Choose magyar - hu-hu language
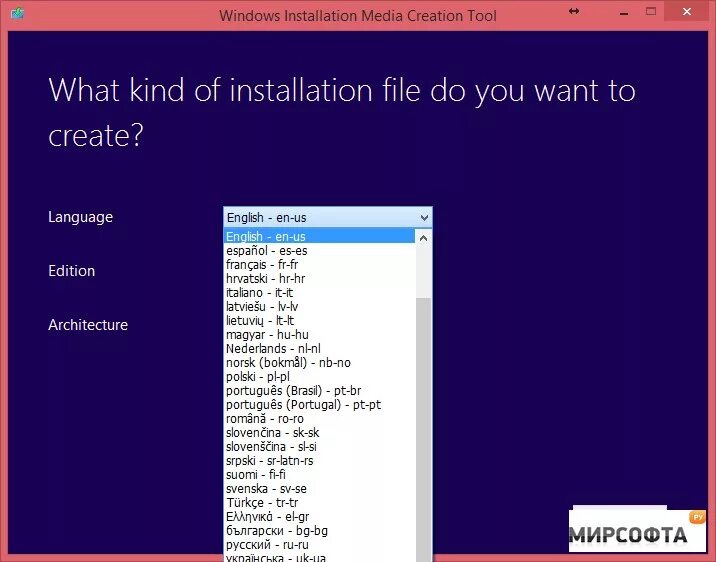The height and width of the screenshot is (562, 716). 320,335
